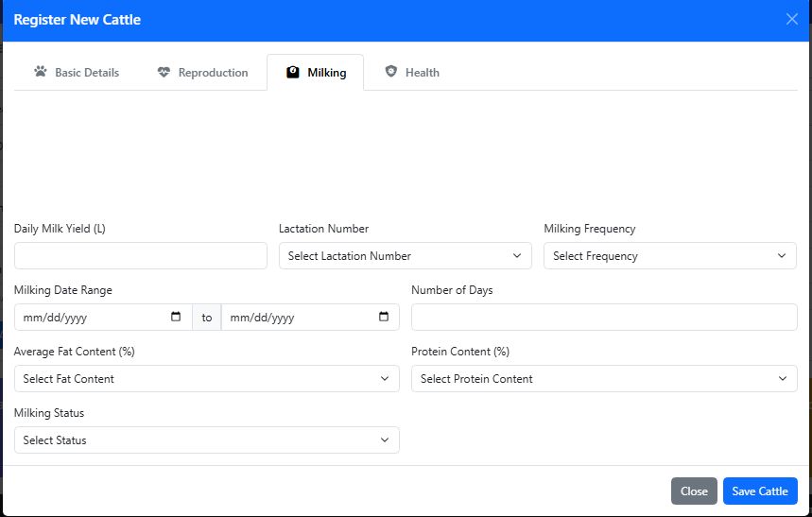Image resolution: width=812 pixels, height=517 pixels.
Task: Close the Register New Cattle dialog with X
Action: pyautogui.click(x=792, y=19)
